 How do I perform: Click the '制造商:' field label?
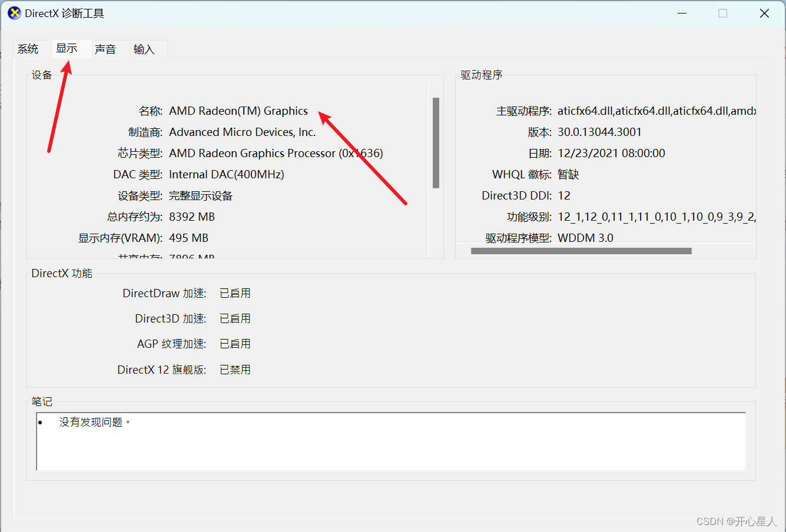point(145,132)
